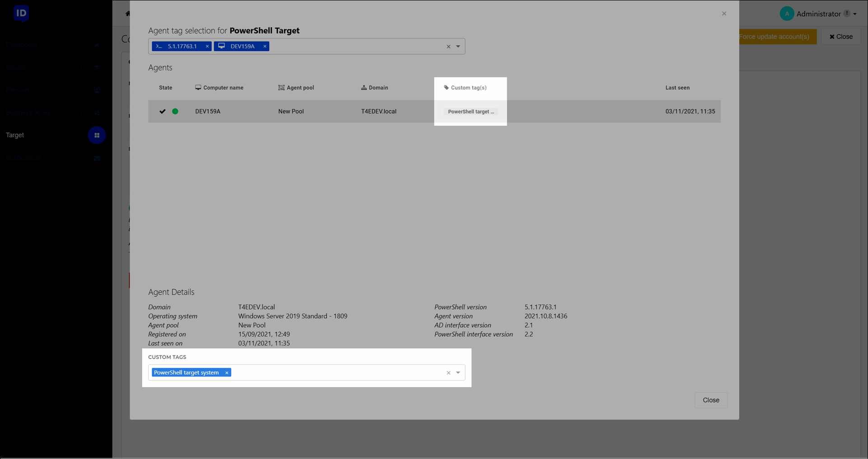Image resolution: width=868 pixels, height=459 pixels.
Task: Click the PowerShell version value 5.1.17763.1
Action: pos(541,307)
